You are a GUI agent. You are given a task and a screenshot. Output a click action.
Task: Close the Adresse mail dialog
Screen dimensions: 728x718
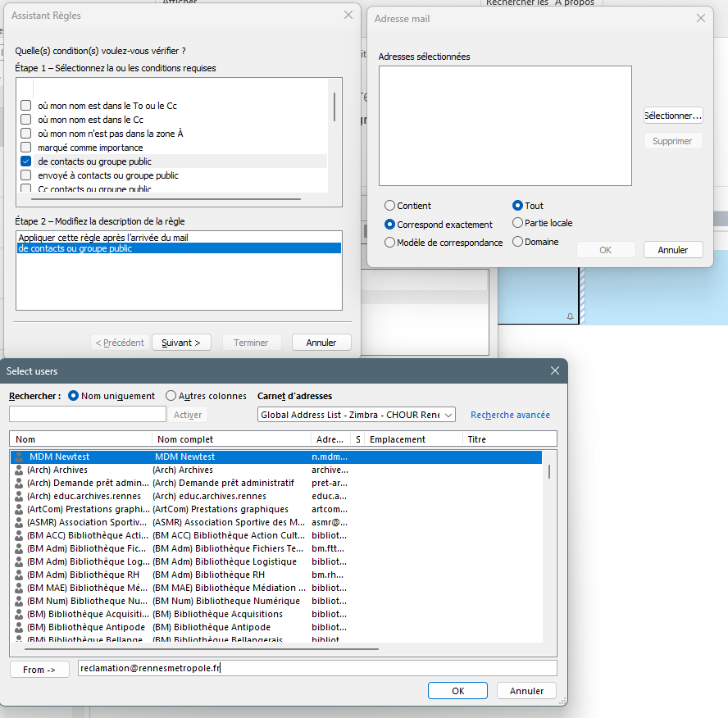(700, 18)
